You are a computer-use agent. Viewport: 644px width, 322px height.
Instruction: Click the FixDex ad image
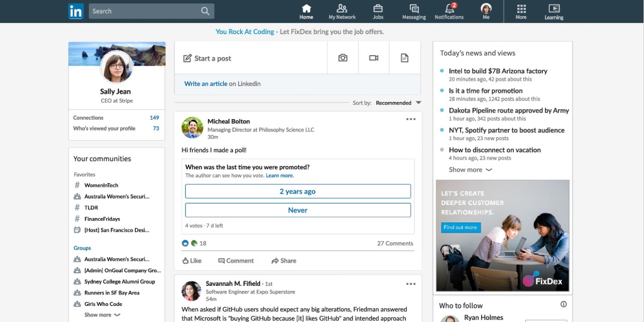coord(503,236)
